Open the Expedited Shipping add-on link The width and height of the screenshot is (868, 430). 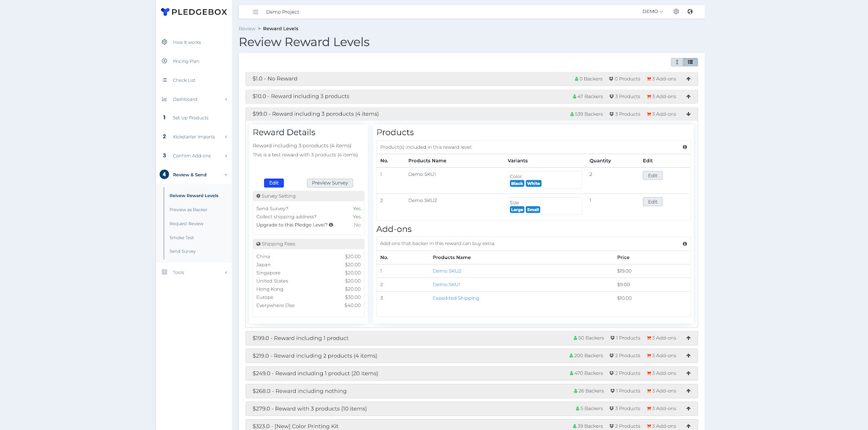tap(456, 298)
